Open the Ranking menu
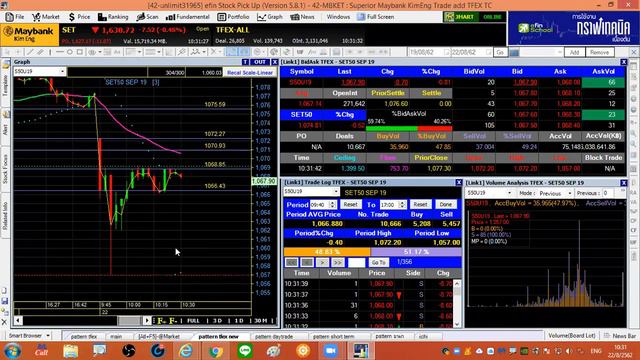Viewport: 640px width, 360px height. tap(113, 17)
